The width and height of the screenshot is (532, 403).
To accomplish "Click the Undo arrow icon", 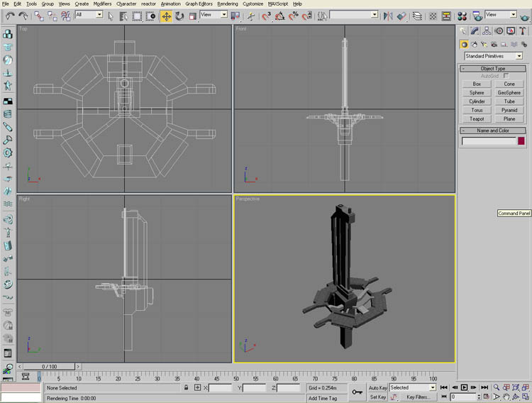I will tap(9, 15).
